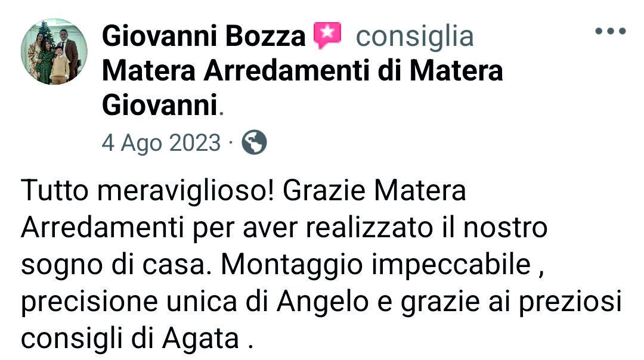Screen dimensions: 644x360
Task: Click the word preziosi in the review
Action: pos(570,302)
